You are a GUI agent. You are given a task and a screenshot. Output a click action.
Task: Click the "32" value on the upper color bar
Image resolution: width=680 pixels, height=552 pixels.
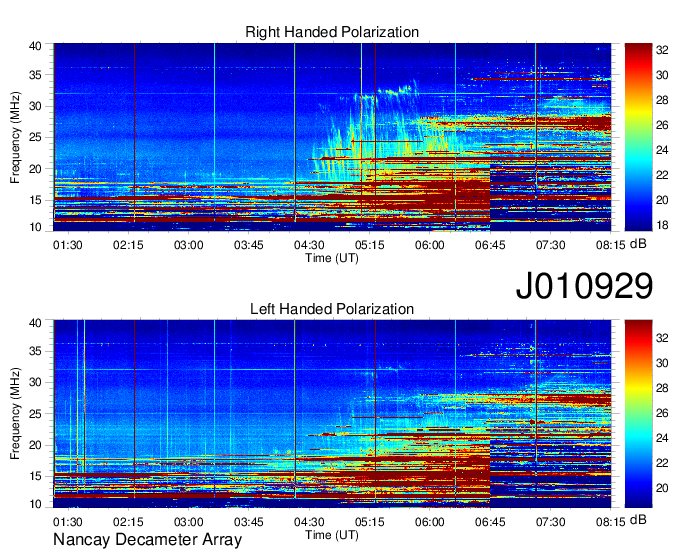click(662, 50)
